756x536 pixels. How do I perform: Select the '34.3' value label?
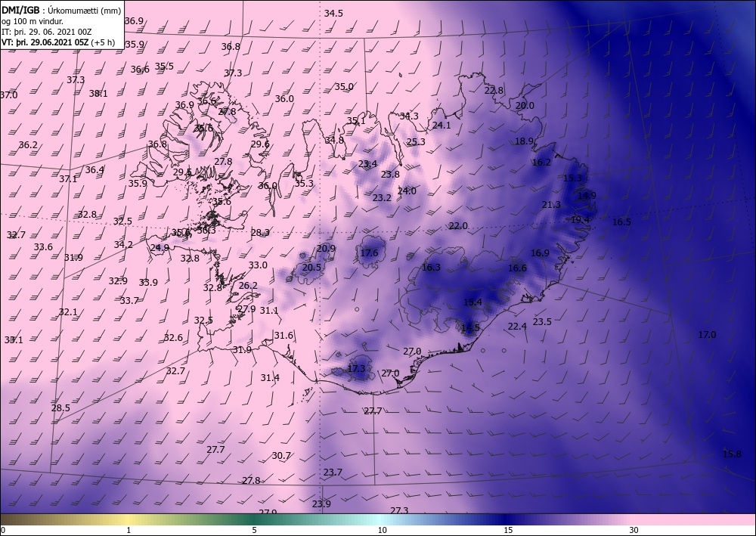click(409, 116)
